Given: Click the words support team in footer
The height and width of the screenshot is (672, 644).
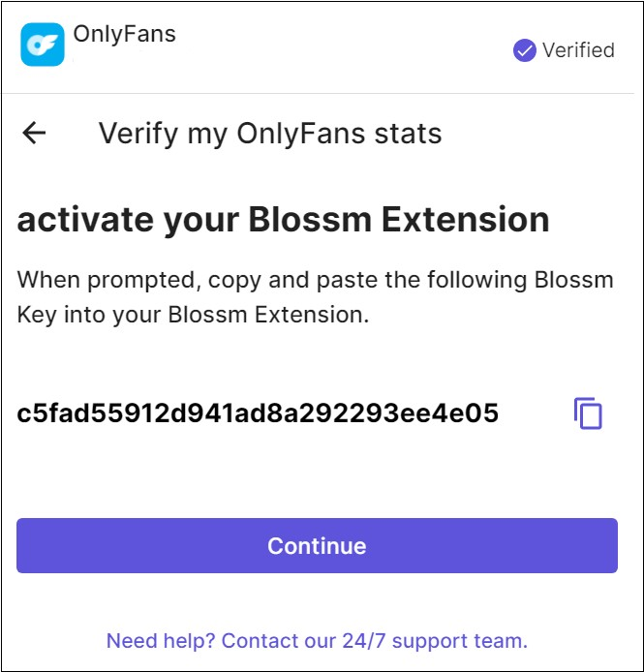Looking at the screenshot, I should [x=460, y=641].
